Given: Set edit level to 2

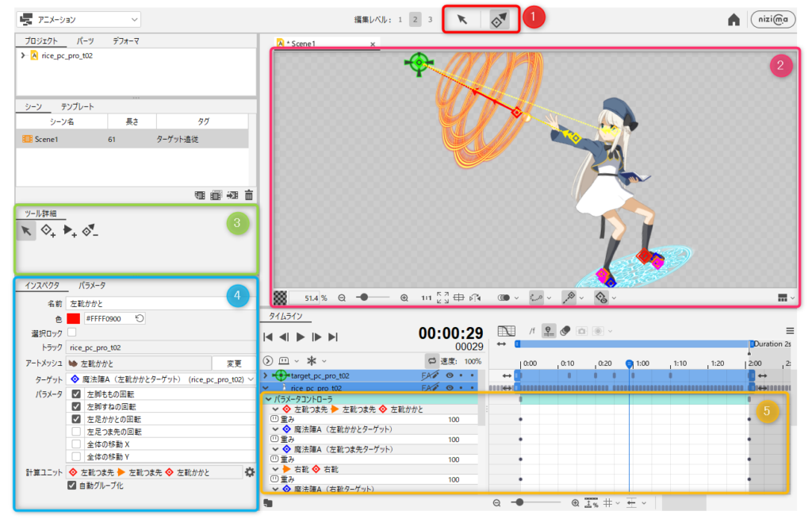Looking at the screenshot, I should coord(415,20).
